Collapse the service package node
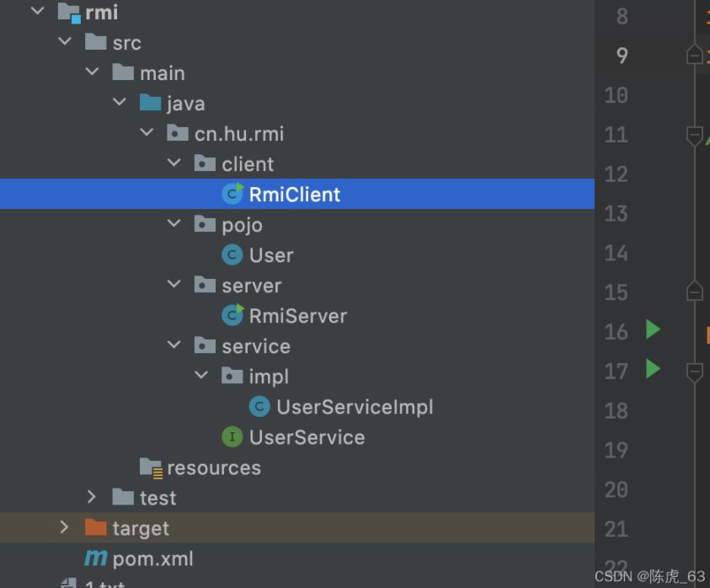Image resolution: width=710 pixels, height=588 pixels. (173, 345)
